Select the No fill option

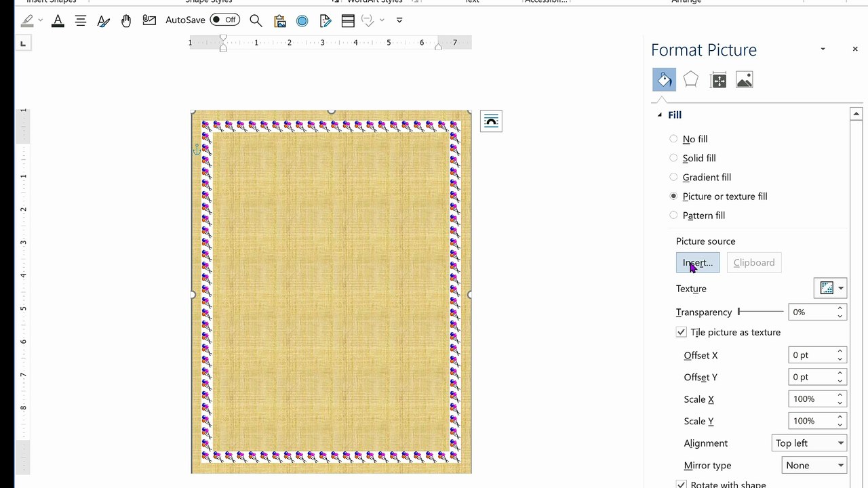click(x=673, y=139)
